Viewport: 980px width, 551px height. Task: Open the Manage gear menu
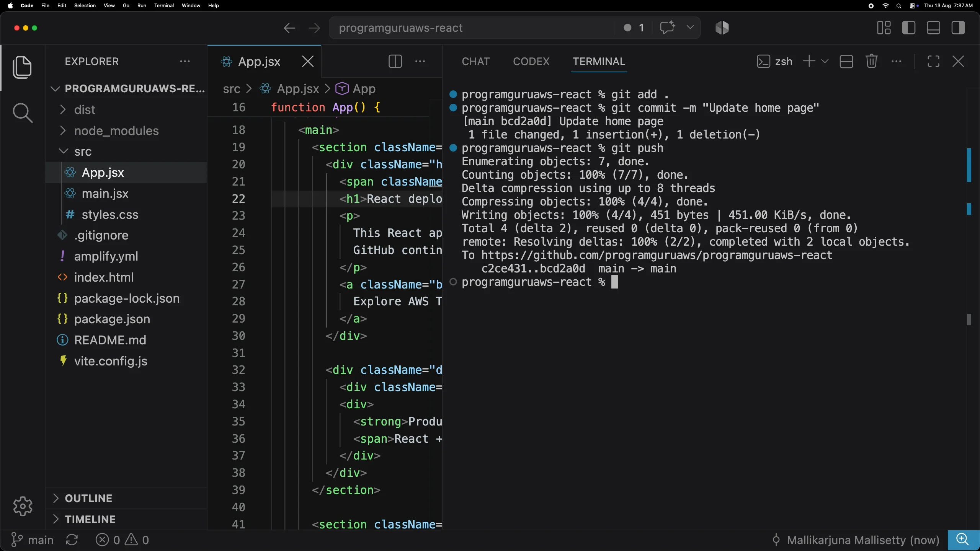[x=23, y=506]
